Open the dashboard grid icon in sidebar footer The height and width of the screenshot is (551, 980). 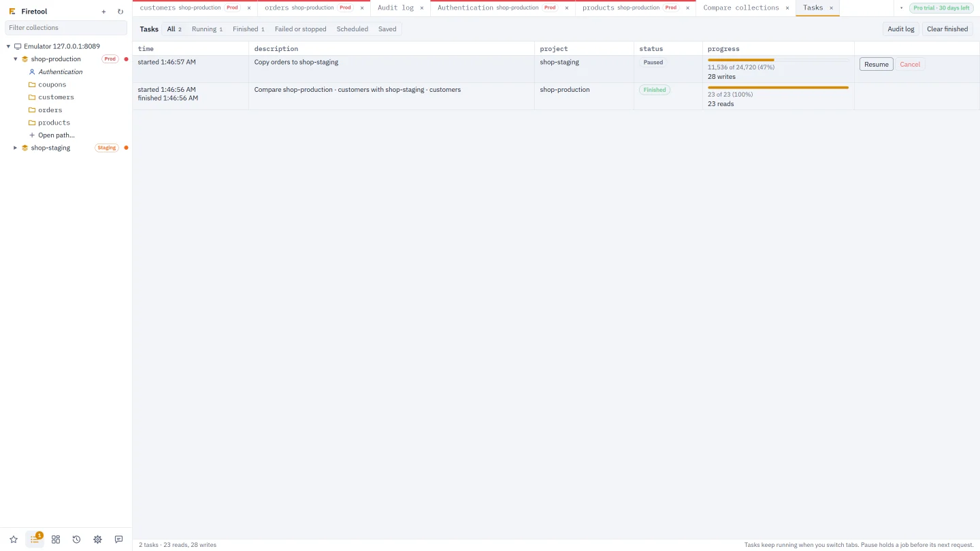pos(56,539)
